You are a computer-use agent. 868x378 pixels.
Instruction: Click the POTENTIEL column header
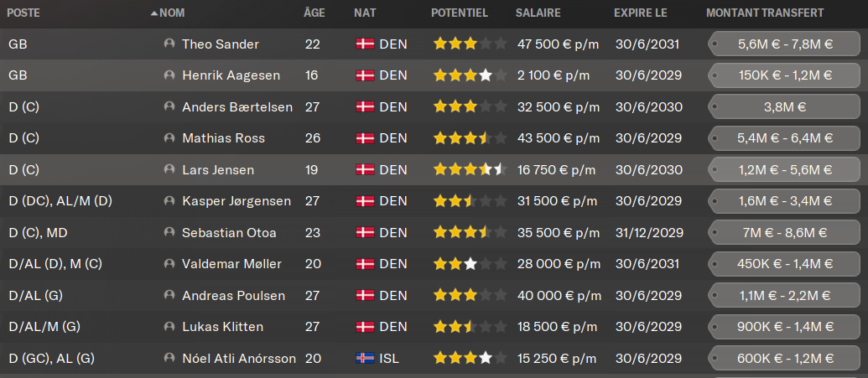click(459, 13)
